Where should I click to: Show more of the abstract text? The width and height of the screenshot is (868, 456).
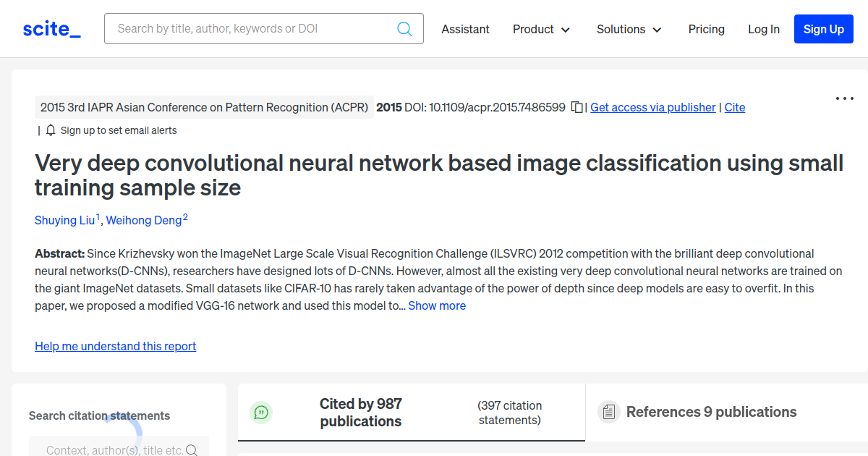pyautogui.click(x=437, y=305)
